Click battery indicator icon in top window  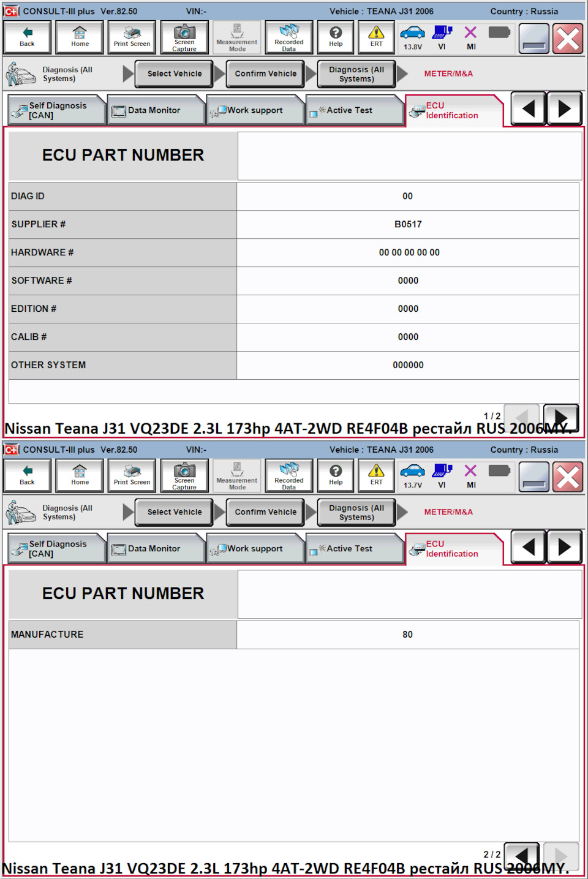point(499,32)
